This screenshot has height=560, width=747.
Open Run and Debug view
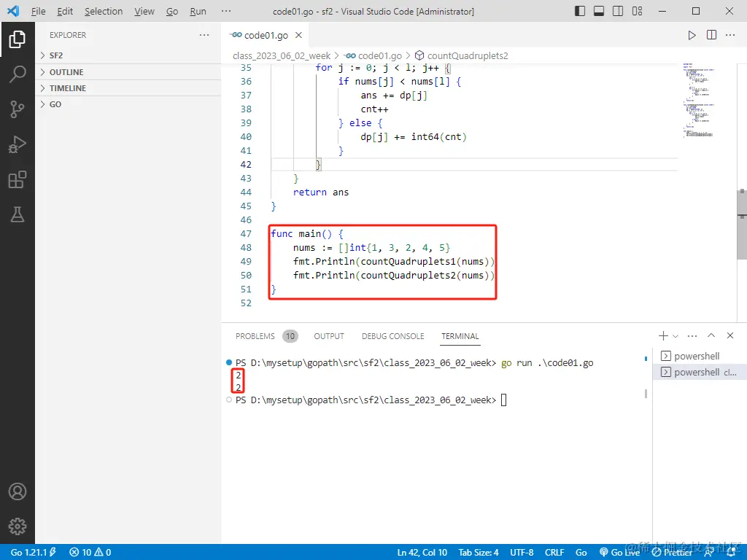point(18,145)
